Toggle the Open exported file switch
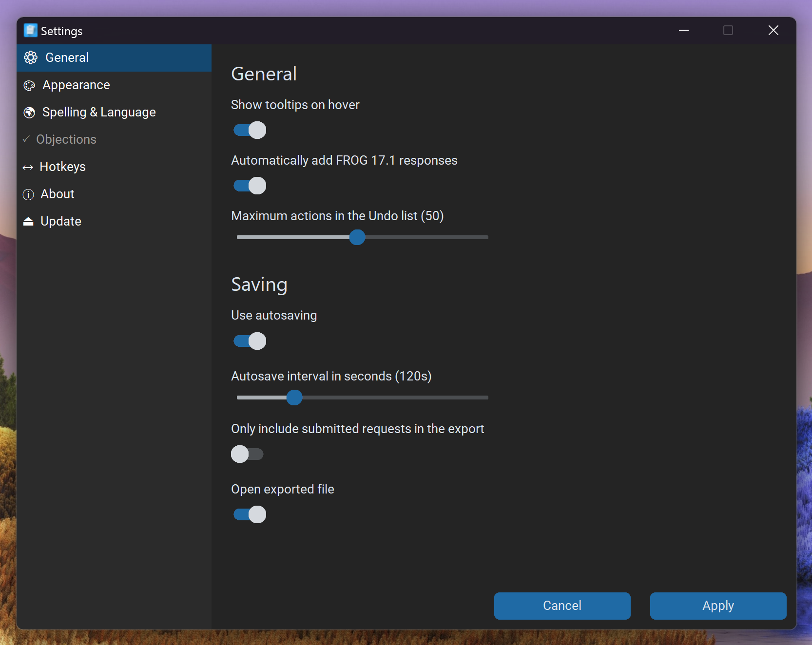Viewport: 812px width, 645px height. [x=250, y=514]
